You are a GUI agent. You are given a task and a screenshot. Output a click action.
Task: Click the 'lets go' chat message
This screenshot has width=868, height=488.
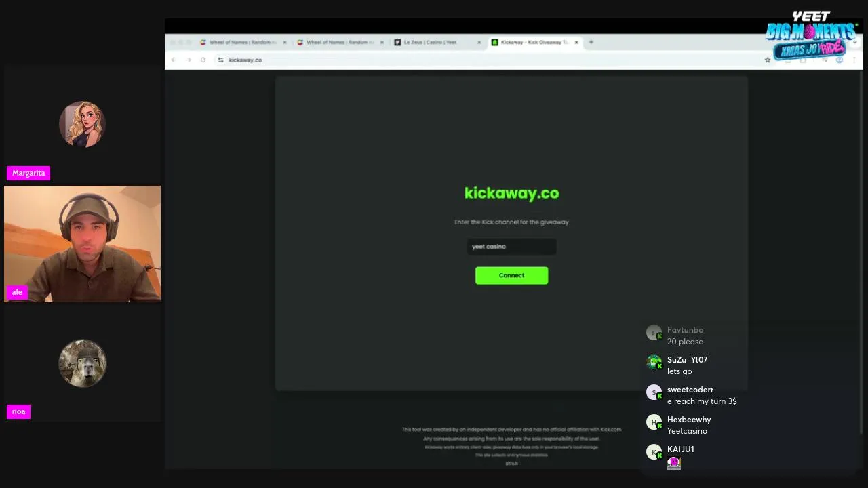679,371
